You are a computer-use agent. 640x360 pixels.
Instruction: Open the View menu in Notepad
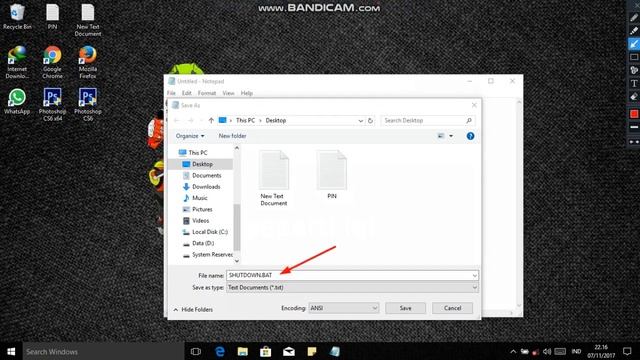(x=228, y=93)
